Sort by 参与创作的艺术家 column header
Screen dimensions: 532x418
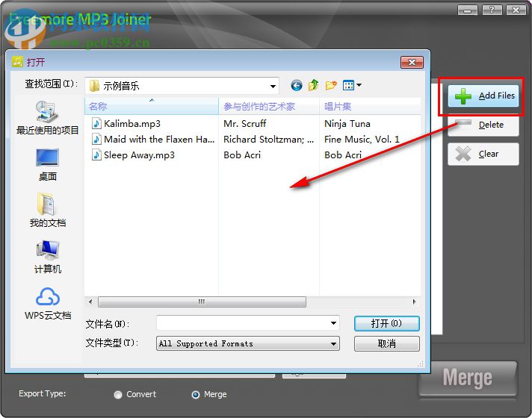click(x=269, y=107)
